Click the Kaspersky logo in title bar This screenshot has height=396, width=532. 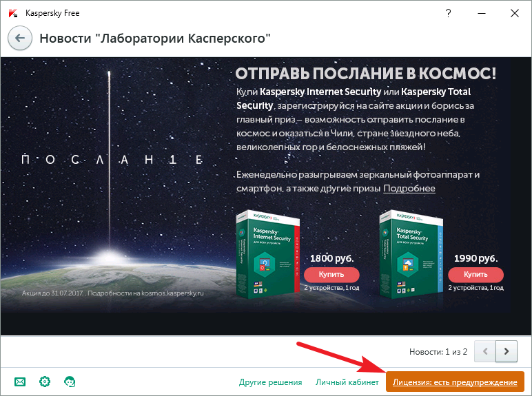point(13,13)
